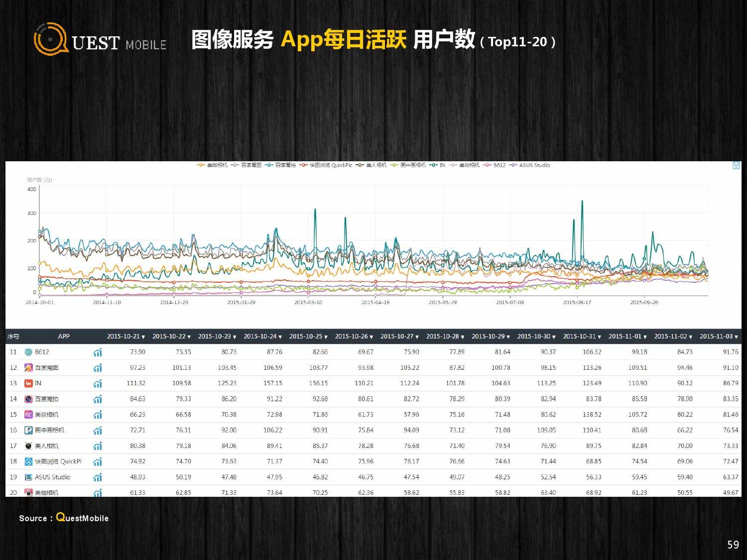Click the 快图浏览 QuickPic app icon
This screenshot has height=560, width=747.
click(28, 461)
